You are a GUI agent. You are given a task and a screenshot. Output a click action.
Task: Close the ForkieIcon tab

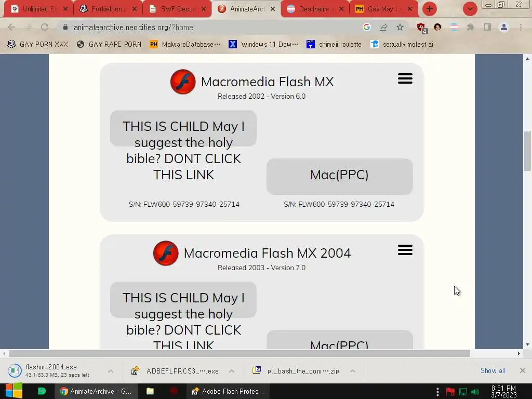tap(135, 9)
